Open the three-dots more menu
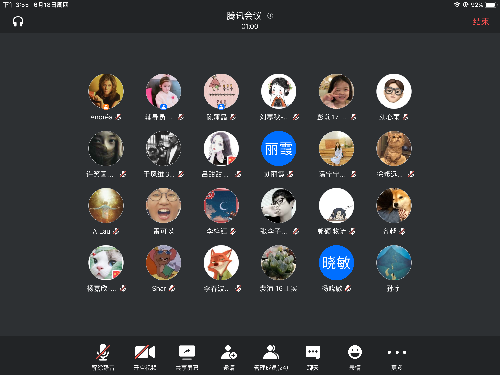The width and height of the screenshot is (500, 375). click(x=397, y=352)
